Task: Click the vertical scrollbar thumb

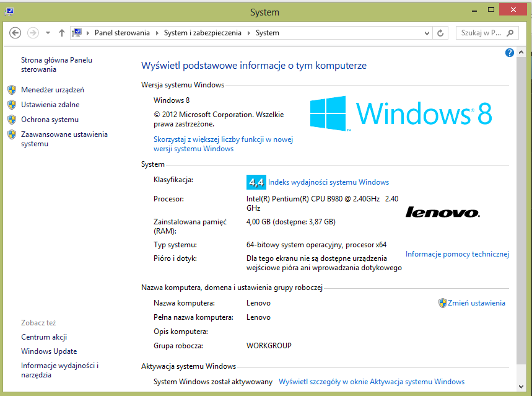Action: coord(521,211)
